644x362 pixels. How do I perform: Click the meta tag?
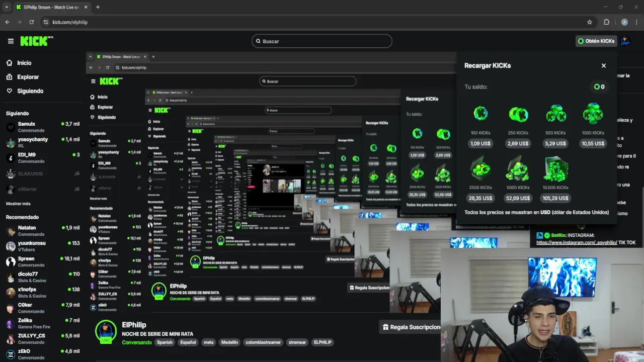click(x=208, y=342)
